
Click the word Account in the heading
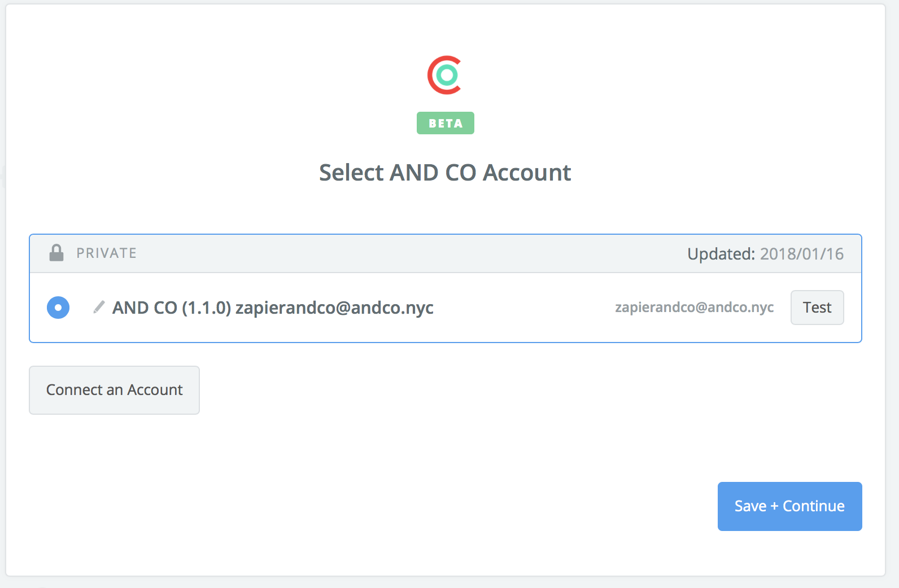click(527, 172)
